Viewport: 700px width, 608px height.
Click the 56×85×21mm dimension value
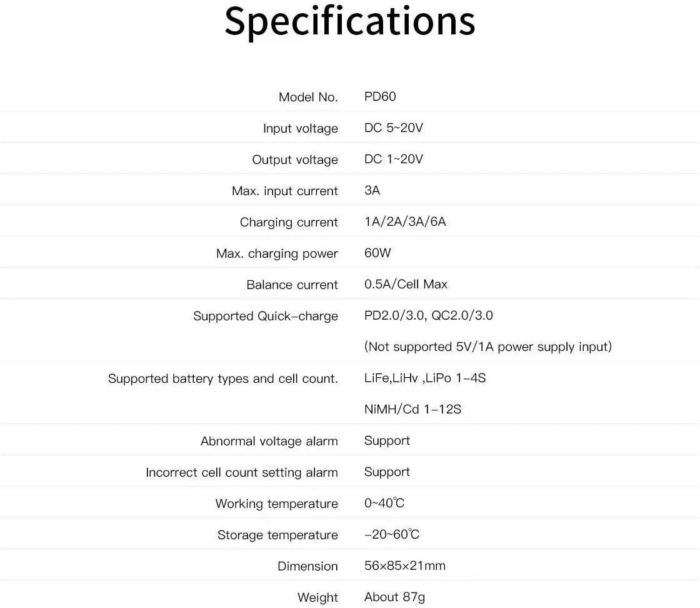pos(404,565)
